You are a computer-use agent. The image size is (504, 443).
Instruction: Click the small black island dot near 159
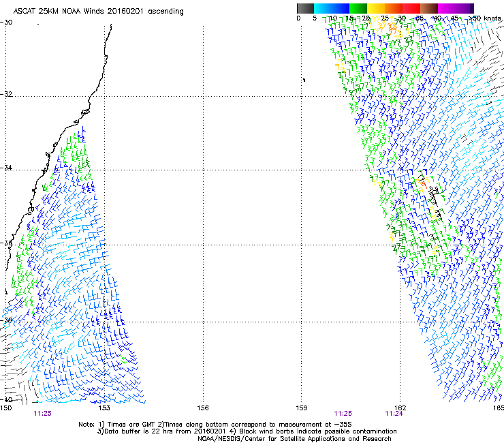pos(304,80)
